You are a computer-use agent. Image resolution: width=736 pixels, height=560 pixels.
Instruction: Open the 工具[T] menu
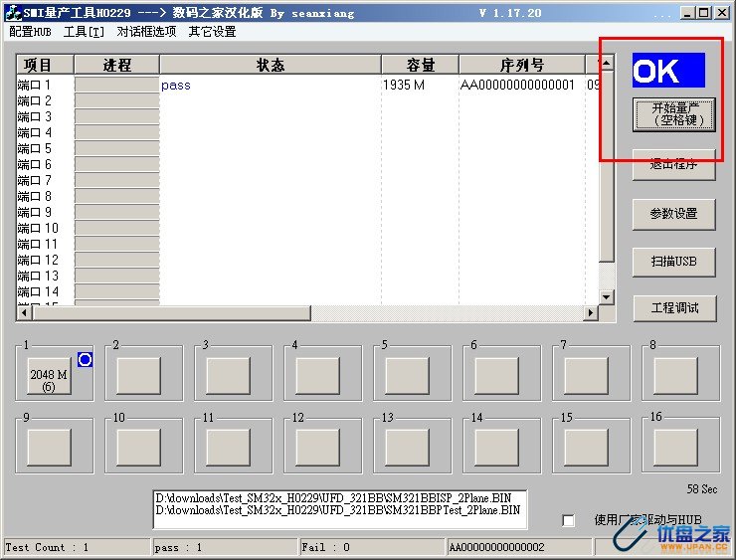[84, 32]
